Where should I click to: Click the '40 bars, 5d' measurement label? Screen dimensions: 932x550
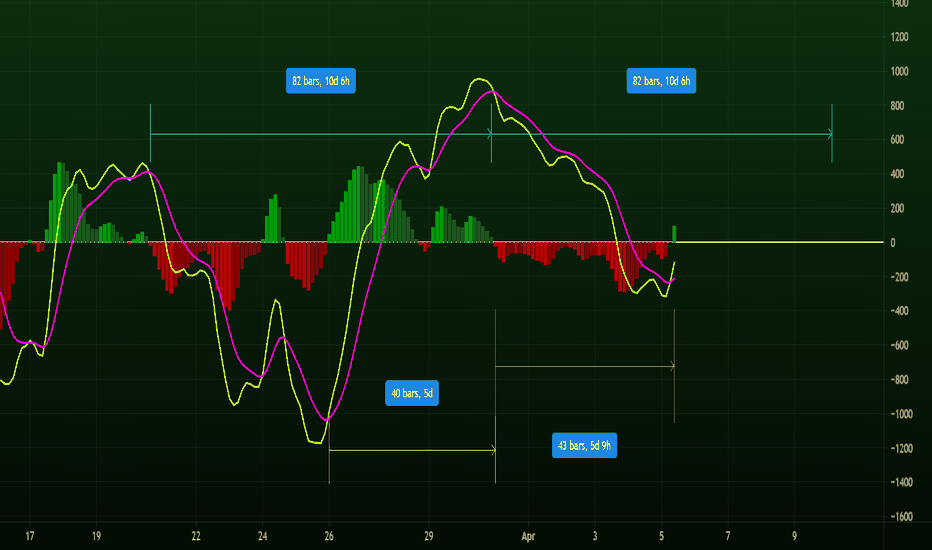pos(412,393)
